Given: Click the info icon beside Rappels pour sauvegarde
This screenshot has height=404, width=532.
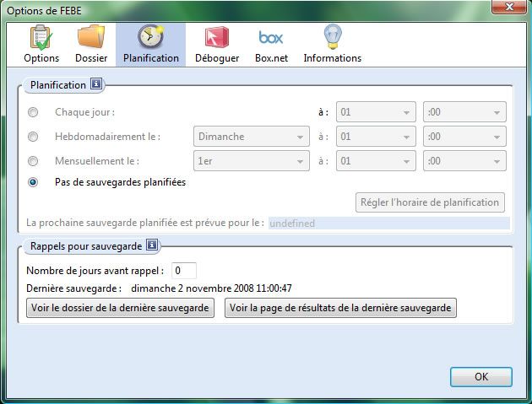Looking at the screenshot, I should pyautogui.click(x=152, y=245).
